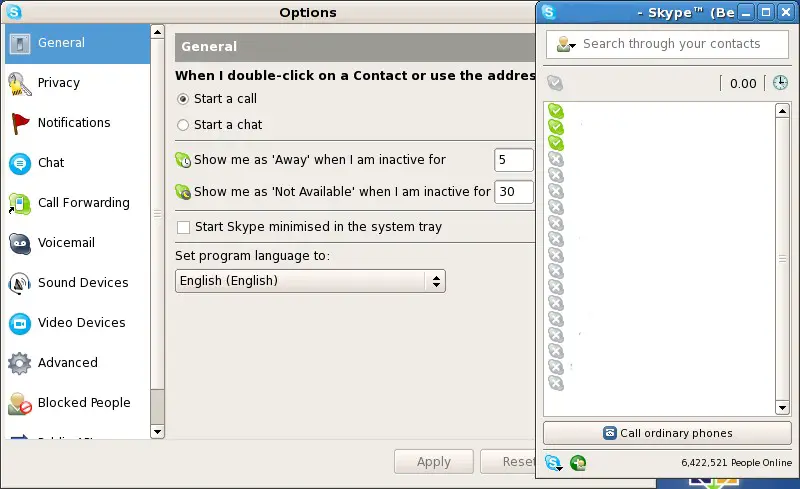This screenshot has height=489, width=800.
Task: Click the Privacy keys icon
Action: click(19, 84)
